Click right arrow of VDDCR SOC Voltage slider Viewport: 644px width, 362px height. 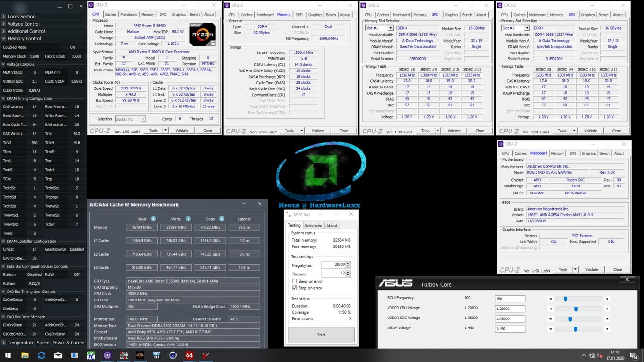pyautogui.click(x=608, y=319)
